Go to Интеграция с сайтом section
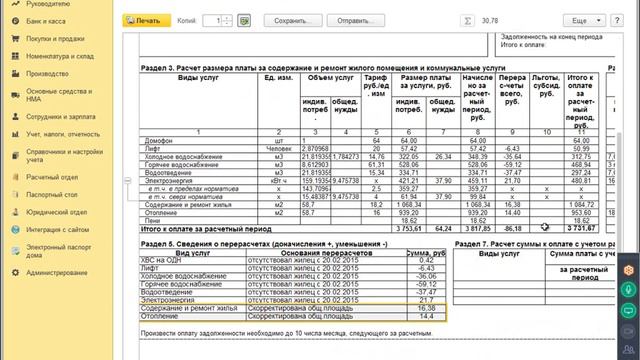The width and height of the screenshot is (640, 360). pos(57,230)
